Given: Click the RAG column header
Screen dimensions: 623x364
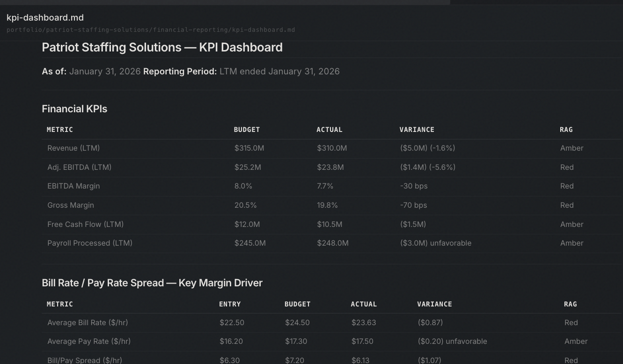Looking at the screenshot, I should [x=566, y=130].
